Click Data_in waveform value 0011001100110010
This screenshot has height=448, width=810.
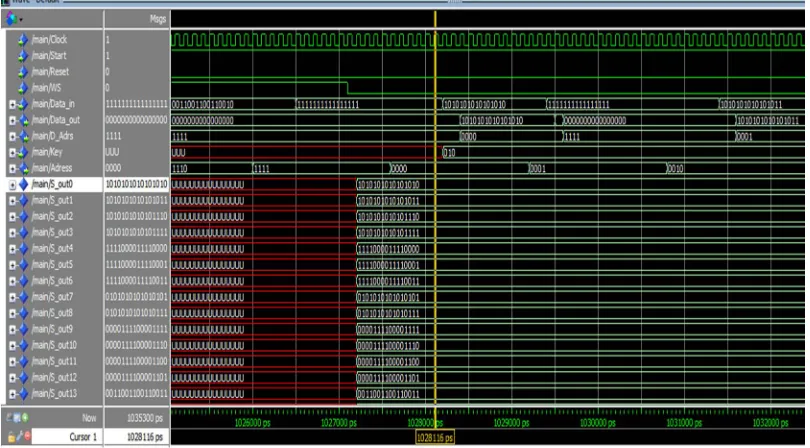(x=202, y=105)
